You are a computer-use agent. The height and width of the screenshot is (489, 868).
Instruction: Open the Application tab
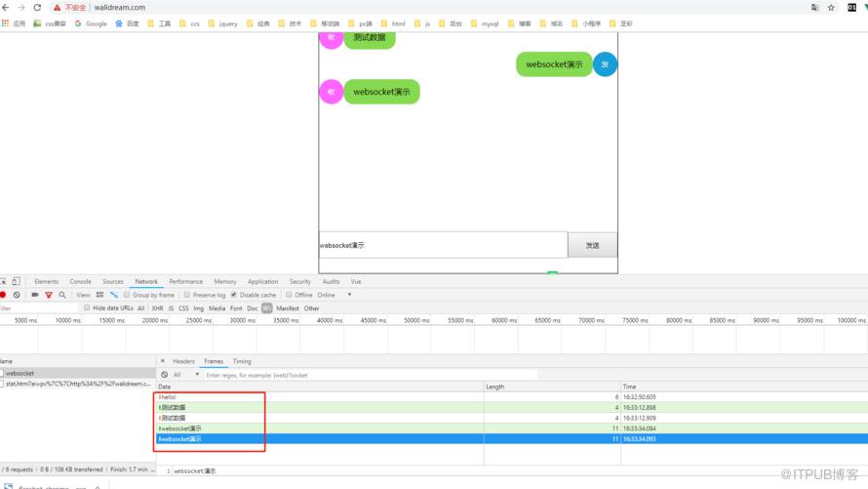[263, 281]
